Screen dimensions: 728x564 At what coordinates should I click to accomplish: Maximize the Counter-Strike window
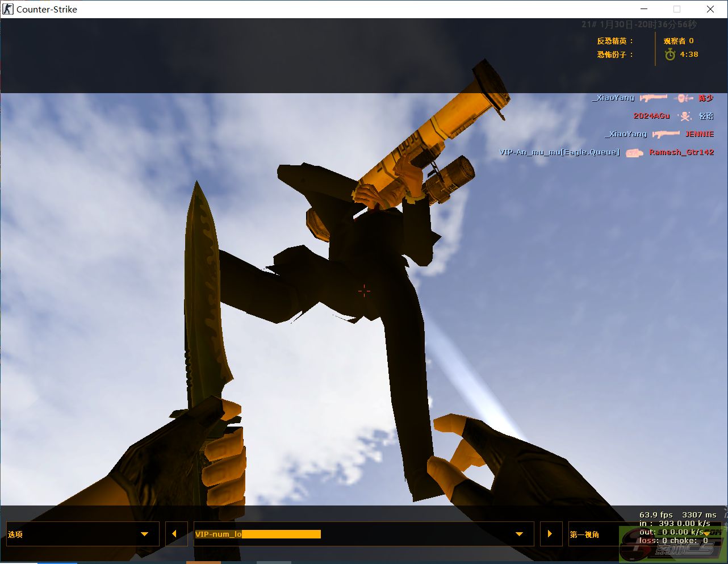coord(677,9)
